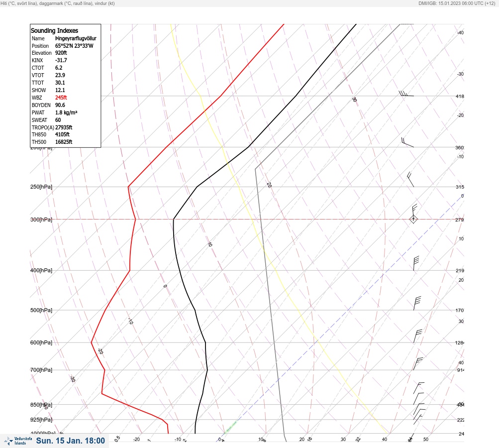Click the 250[hPa] pressure label

(x=41, y=187)
